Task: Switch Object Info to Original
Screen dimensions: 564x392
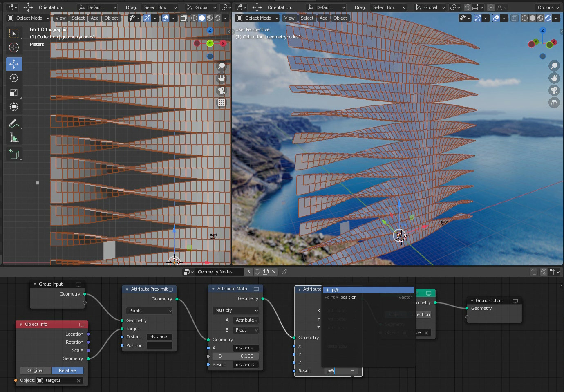Action: click(36, 370)
